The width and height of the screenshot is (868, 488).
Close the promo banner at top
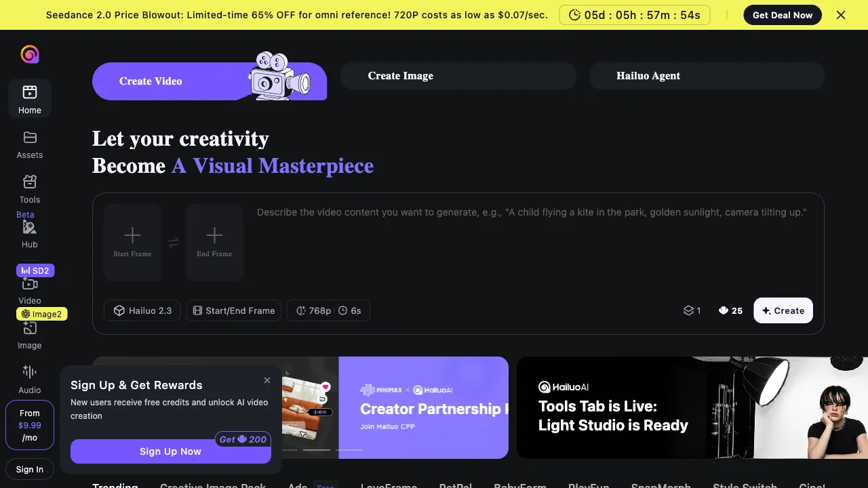pos(841,15)
